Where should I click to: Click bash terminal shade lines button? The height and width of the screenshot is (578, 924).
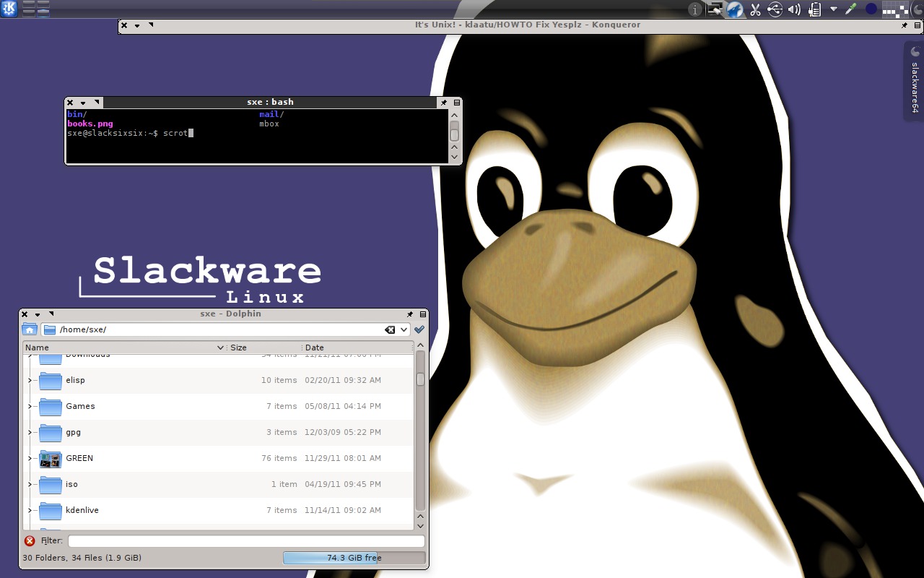click(457, 103)
